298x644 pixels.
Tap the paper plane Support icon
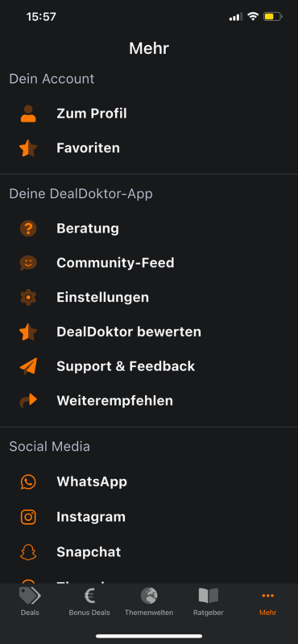tap(28, 366)
